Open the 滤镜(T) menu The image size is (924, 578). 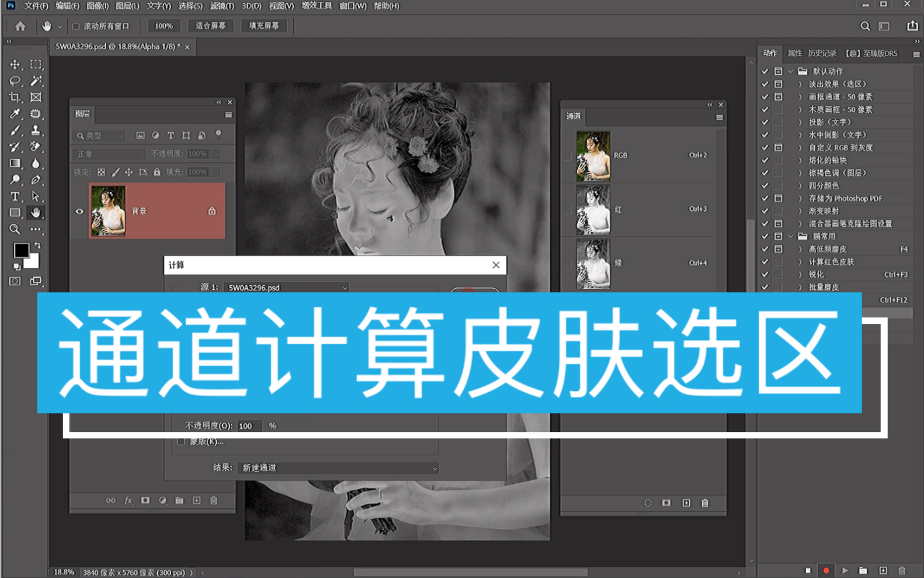click(222, 6)
